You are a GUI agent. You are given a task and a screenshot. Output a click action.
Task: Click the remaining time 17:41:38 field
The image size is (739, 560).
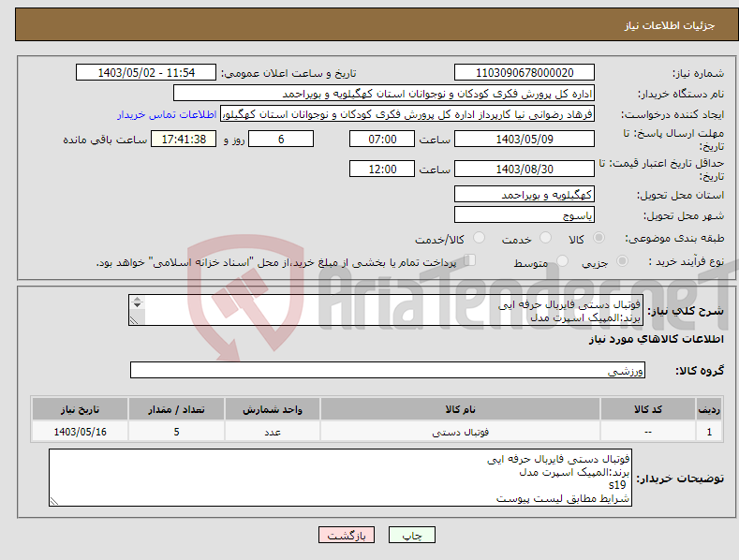click(184, 139)
